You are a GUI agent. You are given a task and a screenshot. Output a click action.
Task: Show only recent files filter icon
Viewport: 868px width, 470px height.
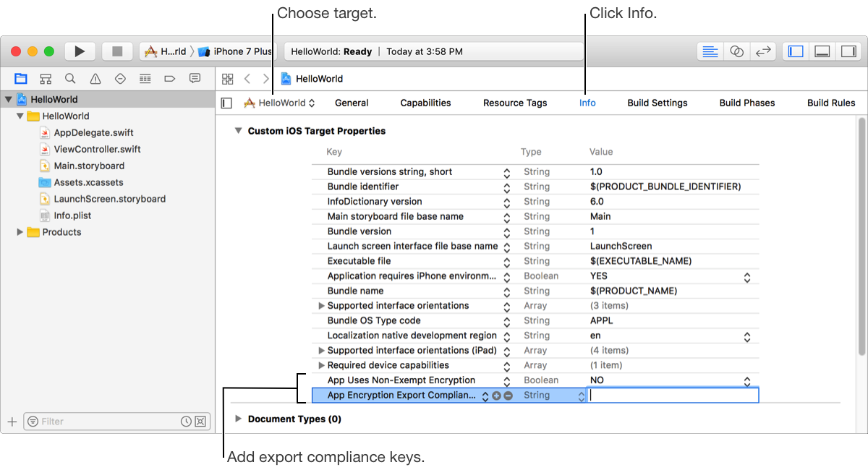(186, 422)
